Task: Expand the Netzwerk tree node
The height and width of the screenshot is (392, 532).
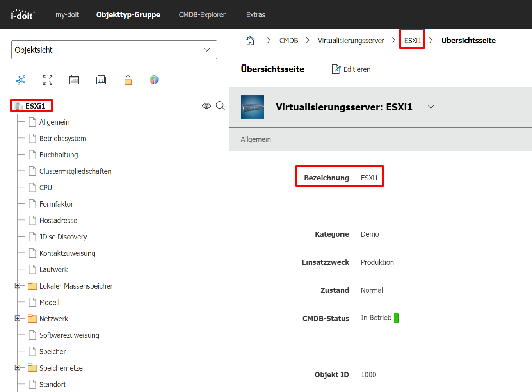Action: (x=18, y=319)
